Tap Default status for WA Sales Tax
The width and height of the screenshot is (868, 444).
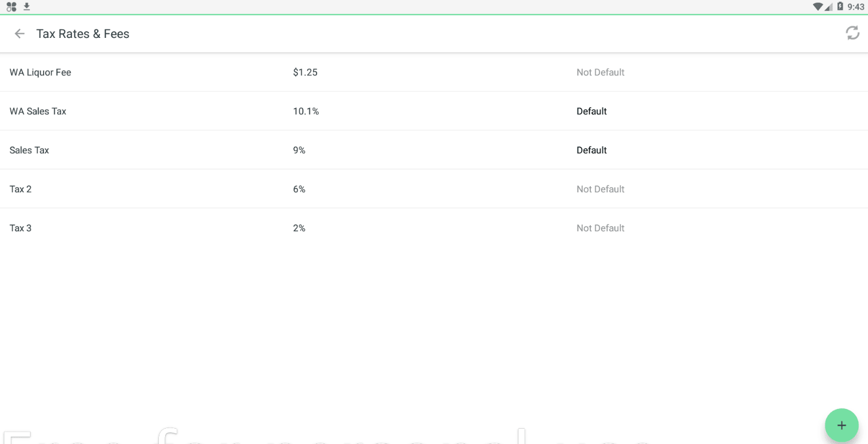click(x=591, y=111)
